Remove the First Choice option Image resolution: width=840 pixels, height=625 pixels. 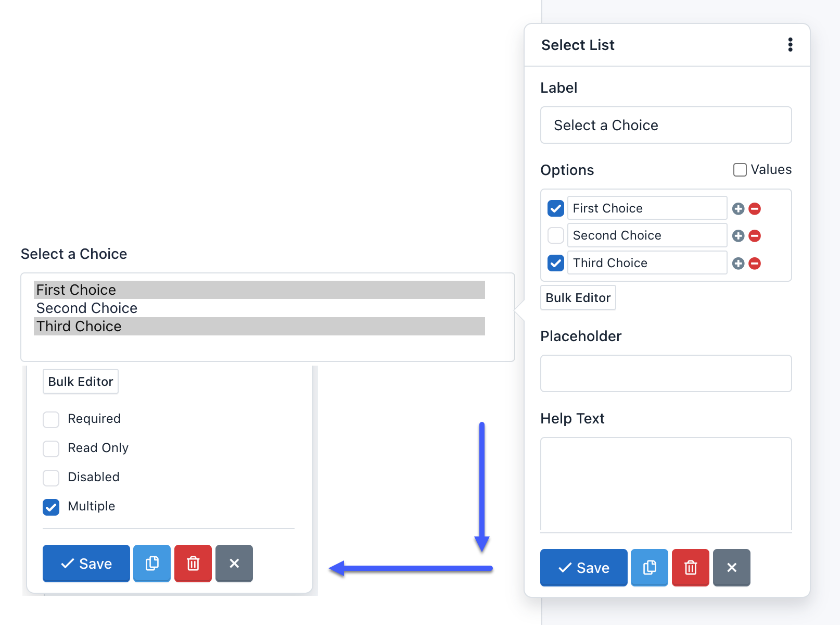[754, 208]
